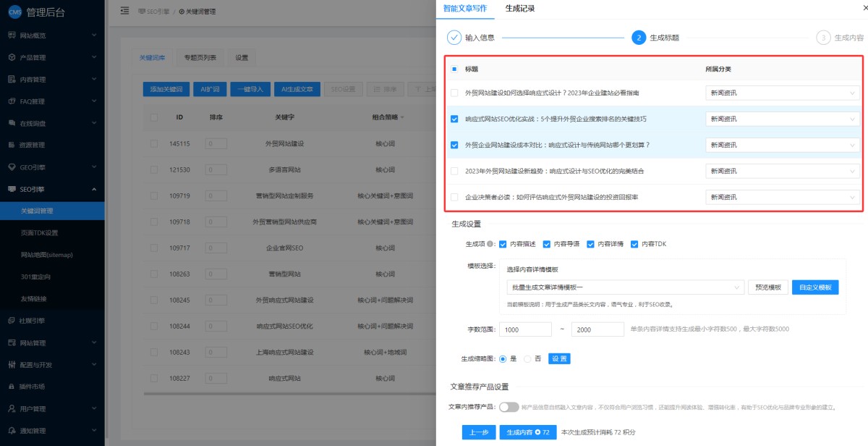Open category dropdown for the first title row
868x446 pixels.
[783, 93]
